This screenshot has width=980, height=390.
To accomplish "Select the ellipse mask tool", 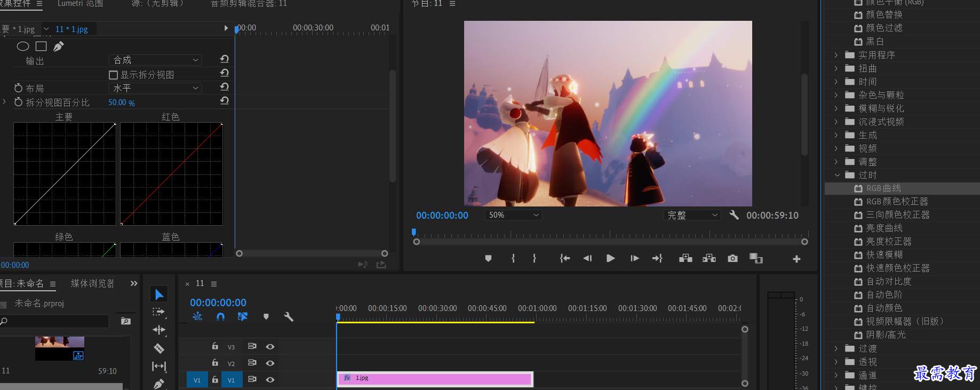I will (x=23, y=46).
